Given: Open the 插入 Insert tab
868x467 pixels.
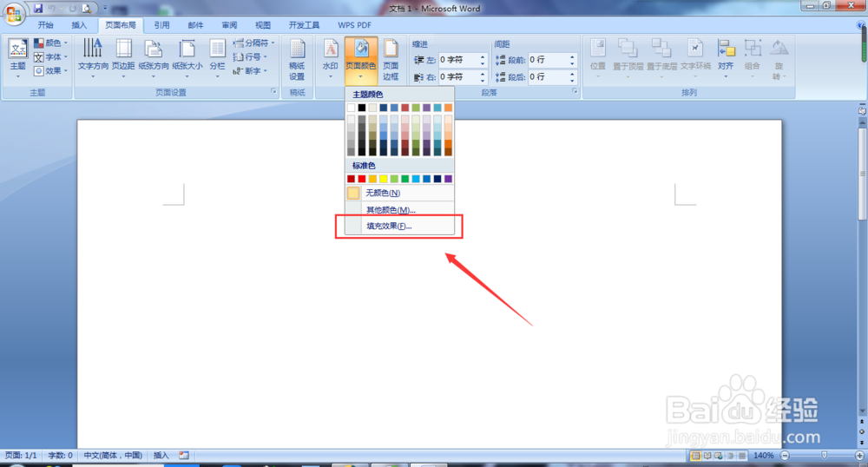Looking at the screenshot, I should (79, 25).
